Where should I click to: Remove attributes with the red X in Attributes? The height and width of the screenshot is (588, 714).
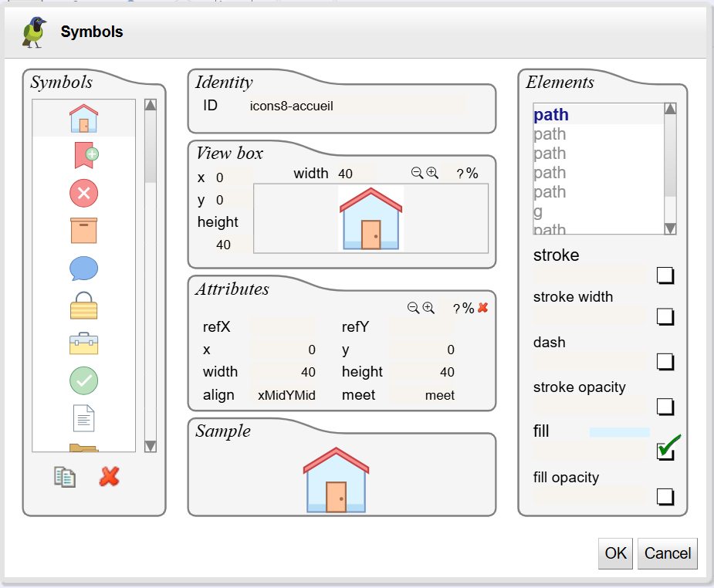(483, 308)
